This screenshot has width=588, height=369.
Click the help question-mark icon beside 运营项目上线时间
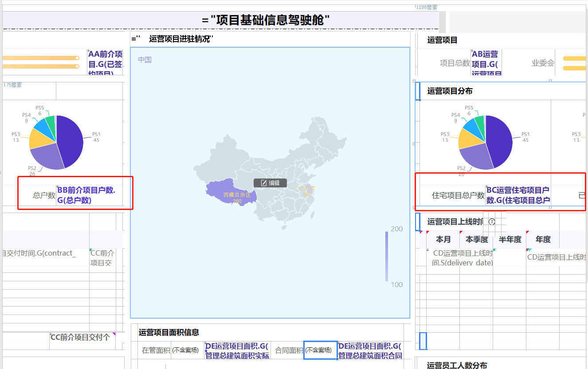492,221
